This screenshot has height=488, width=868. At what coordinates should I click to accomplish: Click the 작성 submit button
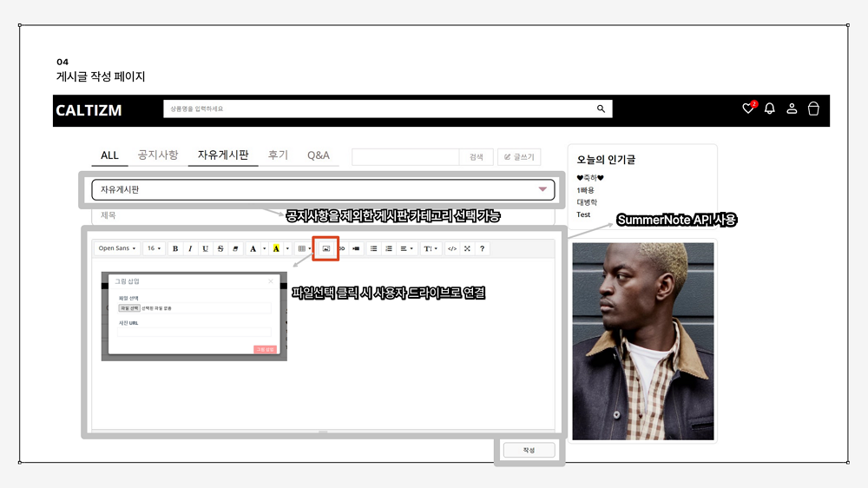coord(529,450)
